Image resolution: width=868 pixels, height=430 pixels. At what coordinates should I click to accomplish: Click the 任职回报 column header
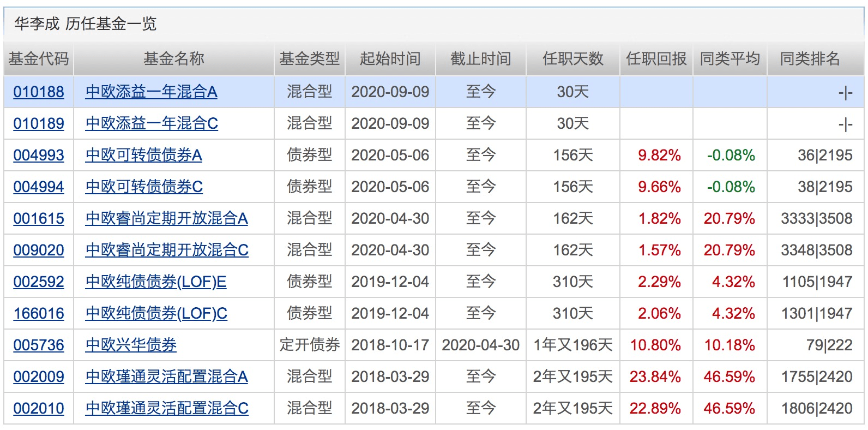tap(656, 58)
